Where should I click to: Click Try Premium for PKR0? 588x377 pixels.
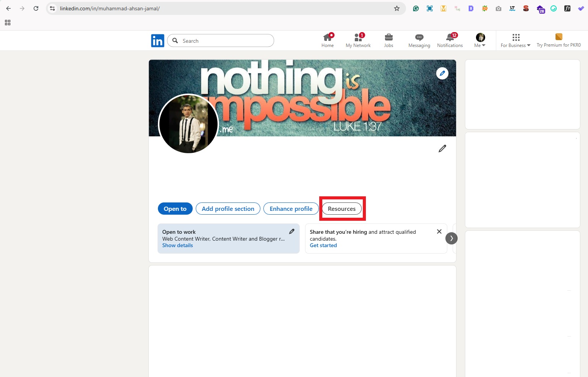(559, 40)
